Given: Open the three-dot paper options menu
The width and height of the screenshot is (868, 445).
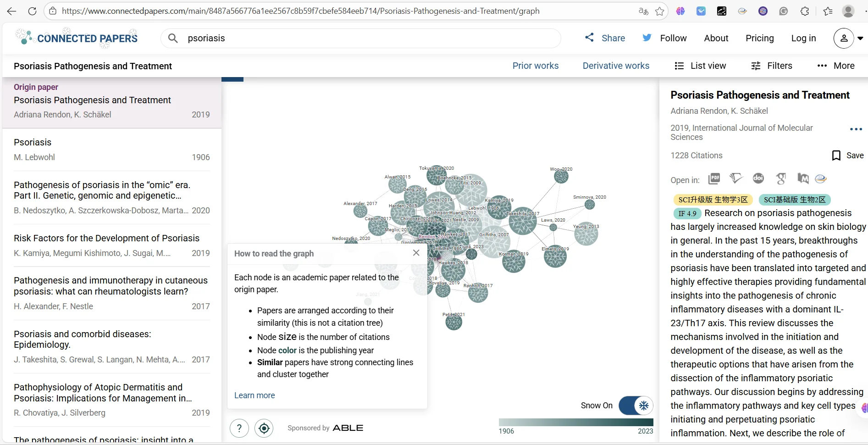Looking at the screenshot, I should pyautogui.click(x=856, y=129).
